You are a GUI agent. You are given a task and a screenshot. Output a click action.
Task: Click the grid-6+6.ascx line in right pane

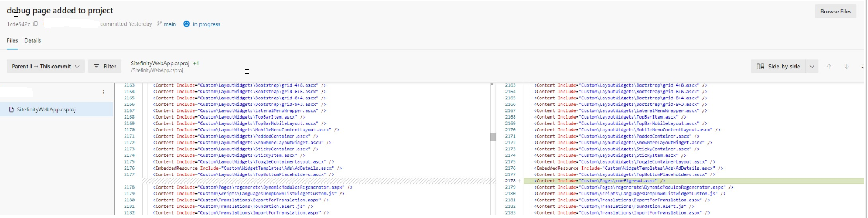(621, 92)
